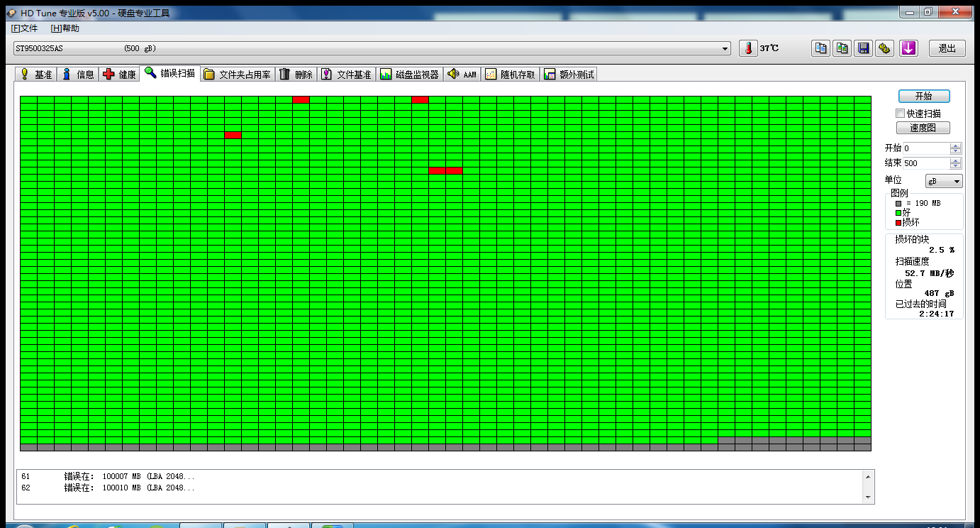Click the 速度图 button
Screen dimensions: 980x528
coord(923,128)
